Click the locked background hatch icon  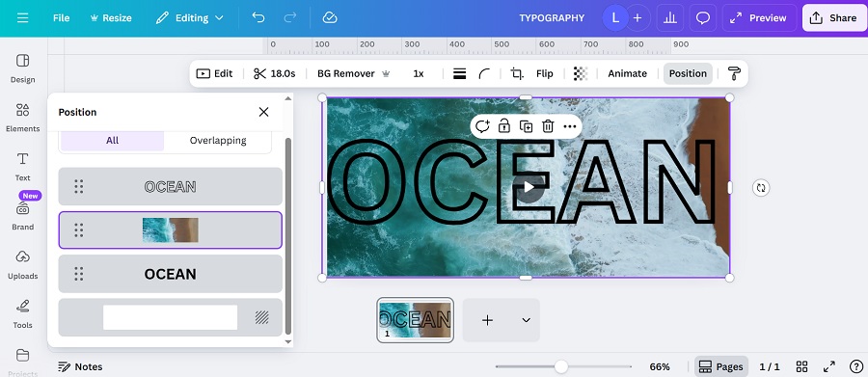click(261, 317)
